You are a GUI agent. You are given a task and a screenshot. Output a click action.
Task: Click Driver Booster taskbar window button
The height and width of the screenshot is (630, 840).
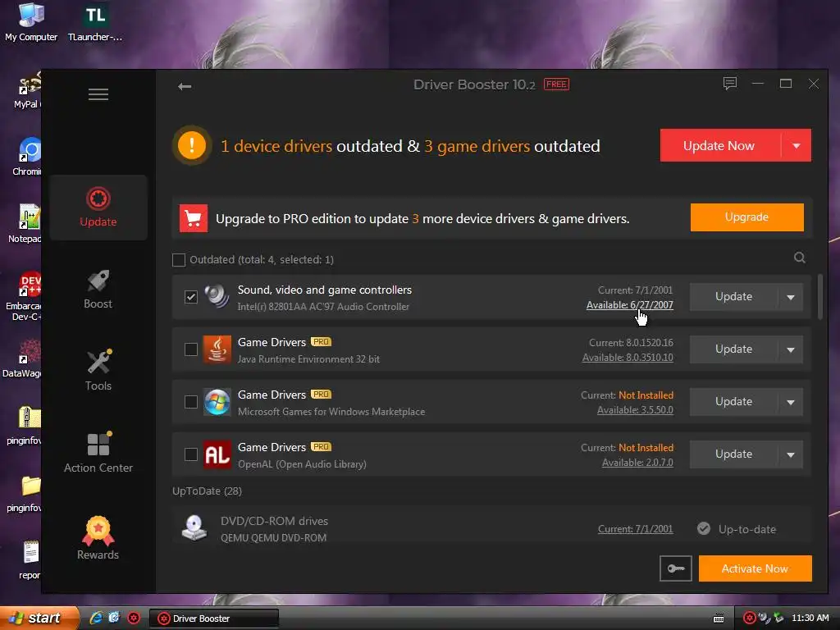pos(214,619)
